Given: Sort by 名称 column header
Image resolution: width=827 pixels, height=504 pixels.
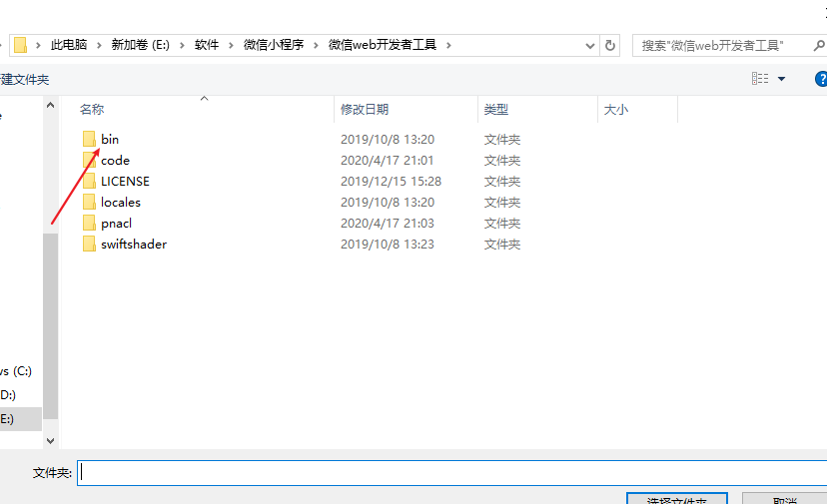Looking at the screenshot, I should (x=92, y=109).
